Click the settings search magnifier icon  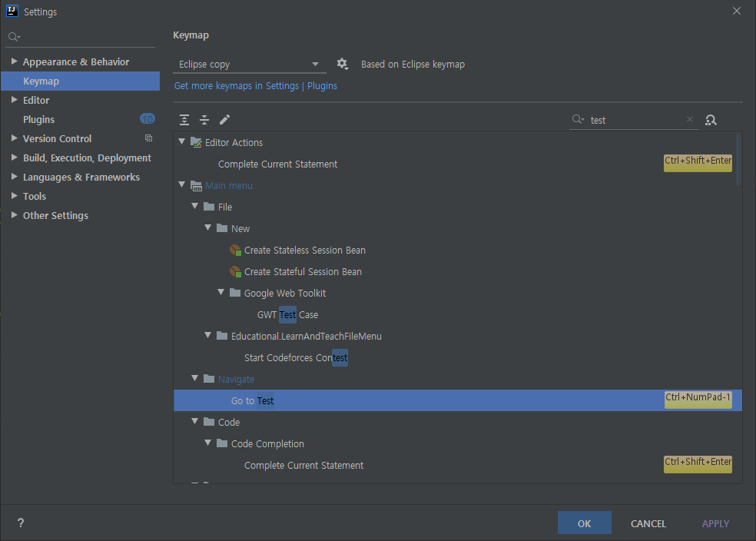coord(14,37)
